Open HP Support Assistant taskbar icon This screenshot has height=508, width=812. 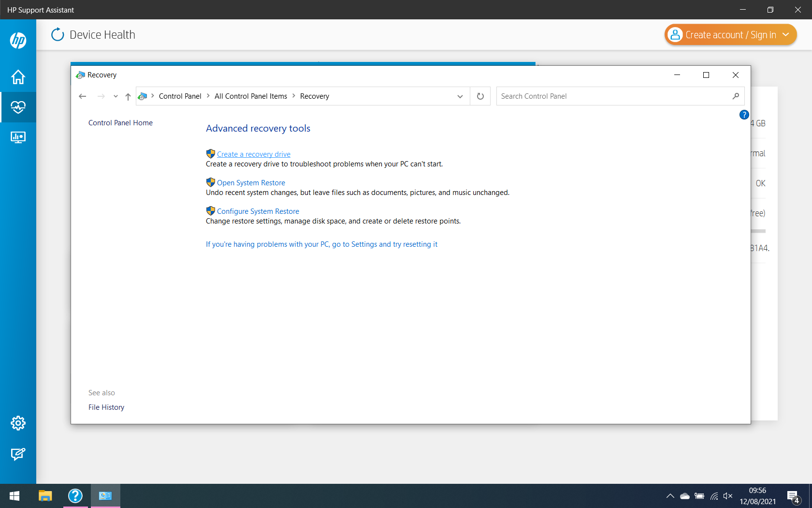(75, 496)
